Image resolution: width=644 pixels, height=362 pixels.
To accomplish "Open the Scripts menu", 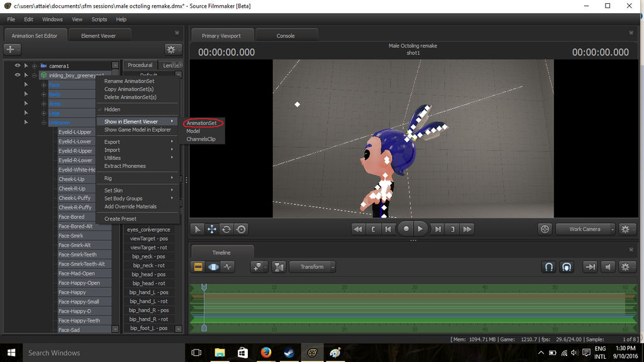I will pos(99,19).
